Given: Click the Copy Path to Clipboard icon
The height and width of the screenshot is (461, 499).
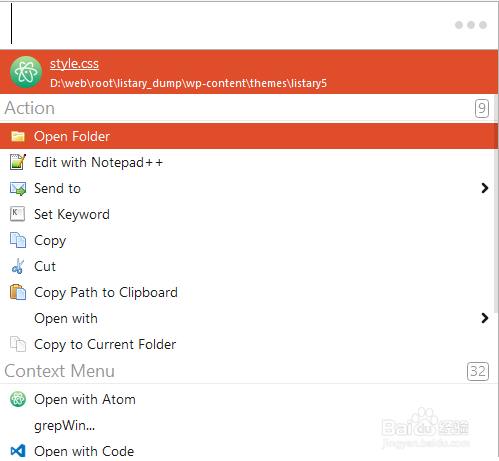Looking at the screenshot, I should (18, 292).
